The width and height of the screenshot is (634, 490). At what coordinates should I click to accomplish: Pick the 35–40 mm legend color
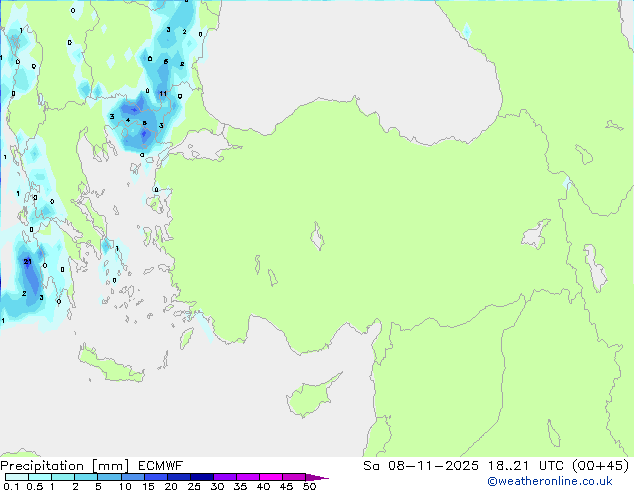click(x=247, y=477)
